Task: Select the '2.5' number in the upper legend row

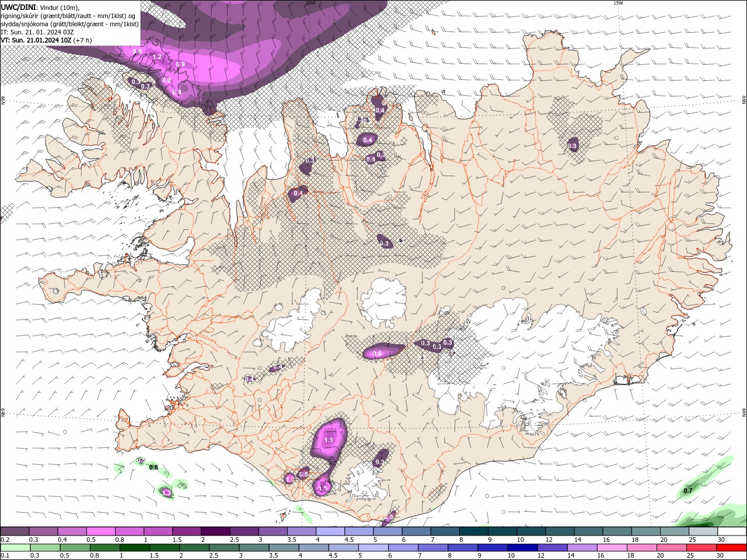Action: click(x=235, y=540)
